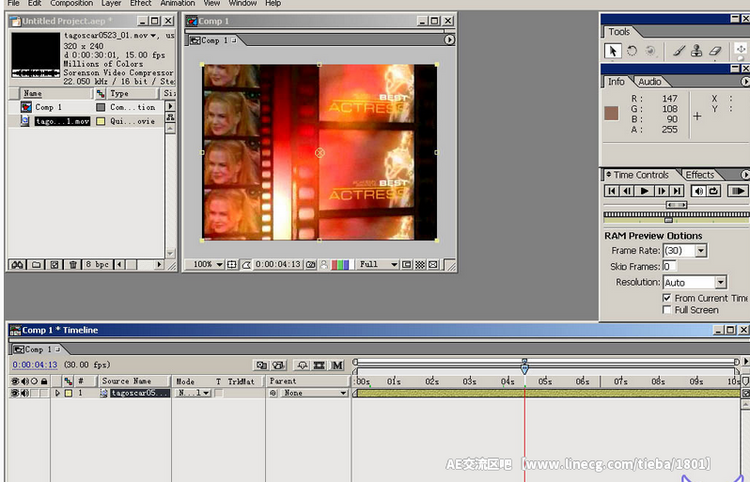Play the composition in Time Controls
Screen dimensions: 750x482
click(x=644, y=191)
